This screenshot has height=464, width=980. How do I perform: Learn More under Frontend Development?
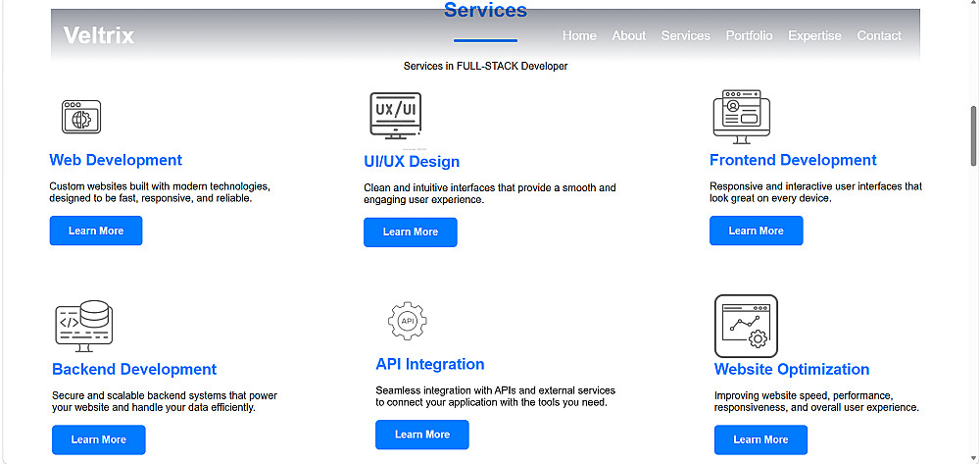pyautogui.click(x=757, y=231)
